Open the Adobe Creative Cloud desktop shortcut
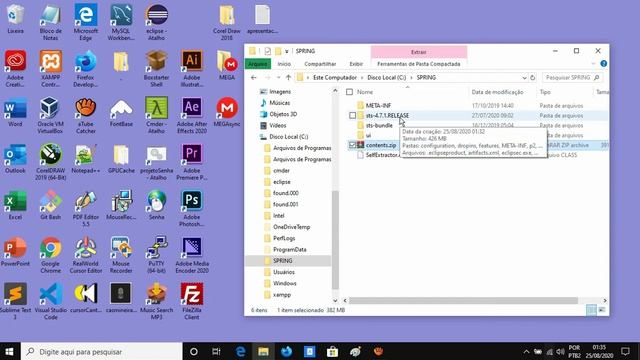This screenshot has width=640, height=360. tap(15, 69)
